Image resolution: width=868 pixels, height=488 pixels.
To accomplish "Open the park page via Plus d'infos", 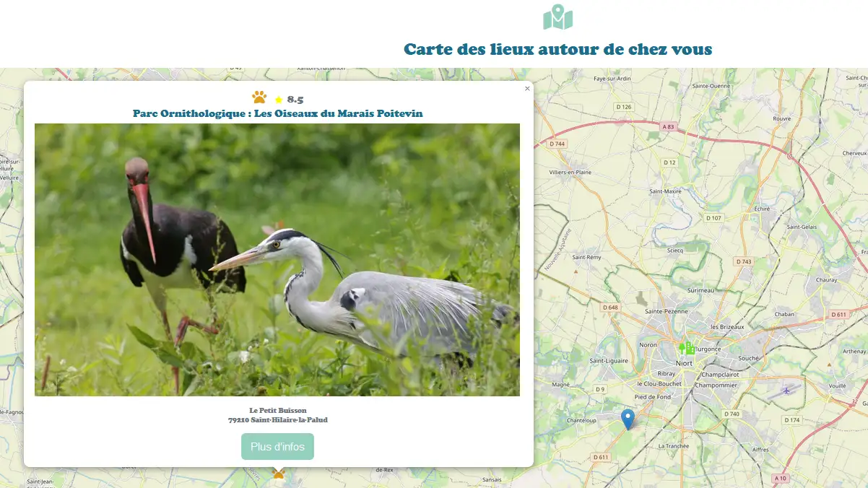I will click(x=277, y=446).
